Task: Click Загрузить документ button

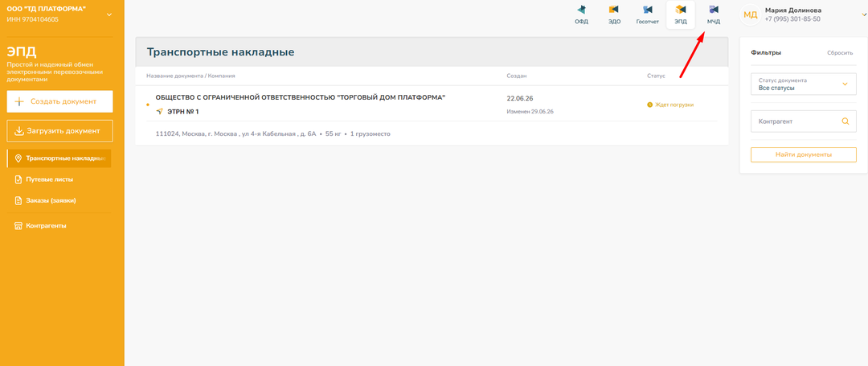Action: point(59,130)
